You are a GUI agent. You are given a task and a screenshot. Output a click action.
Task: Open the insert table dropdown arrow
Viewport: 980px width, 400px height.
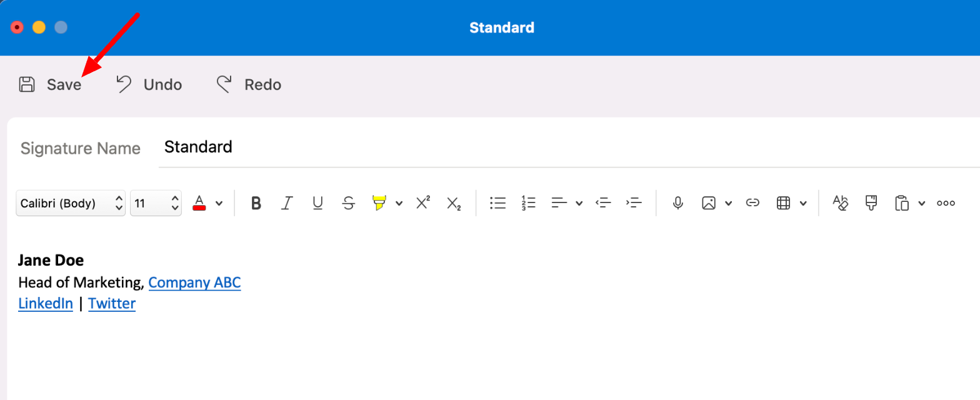click(x=802, y=203)
